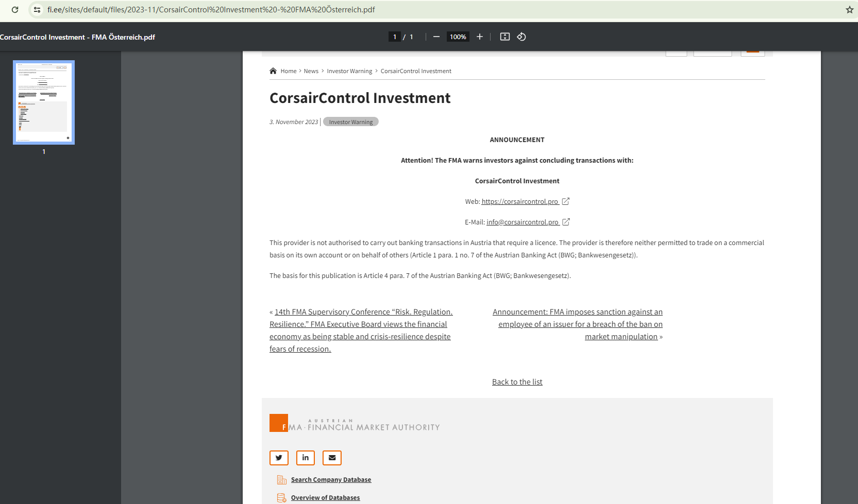Screen dimensions: 858x504
Task: Click CorsairControl Investment breadcrumb item
Action: coord(416,71)
